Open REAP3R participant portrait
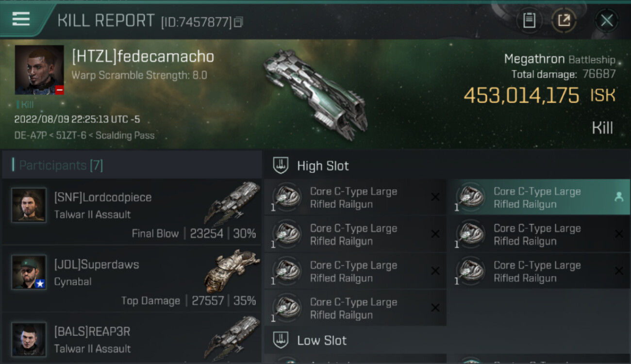 [x=29, y=339]
